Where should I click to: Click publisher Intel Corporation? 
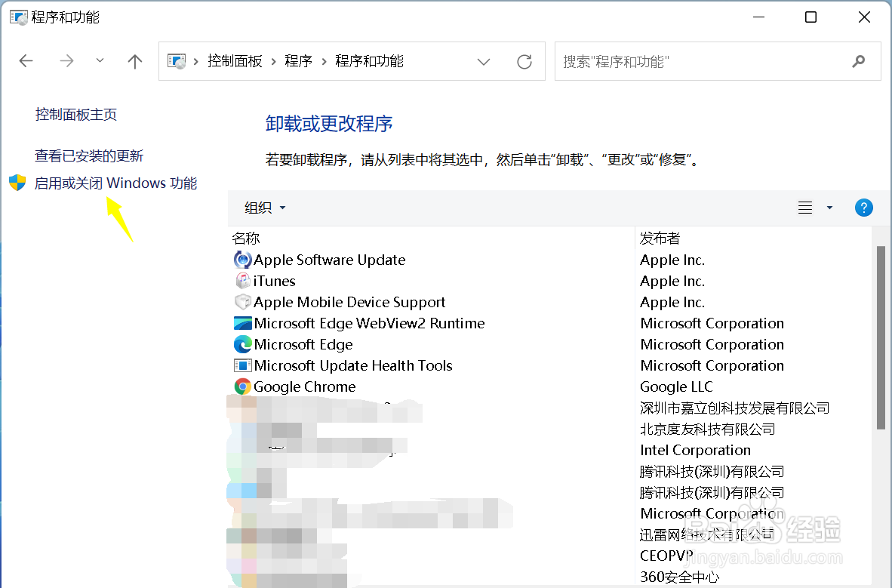(695, 451)
